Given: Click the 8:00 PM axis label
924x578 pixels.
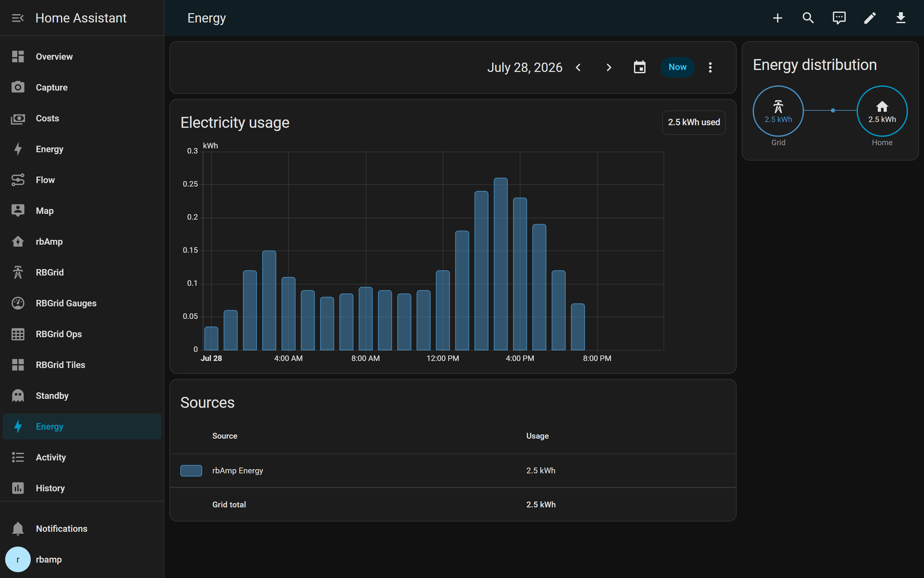Looking at the screenshot, I should pyautogui.click(x=597, y=358).
